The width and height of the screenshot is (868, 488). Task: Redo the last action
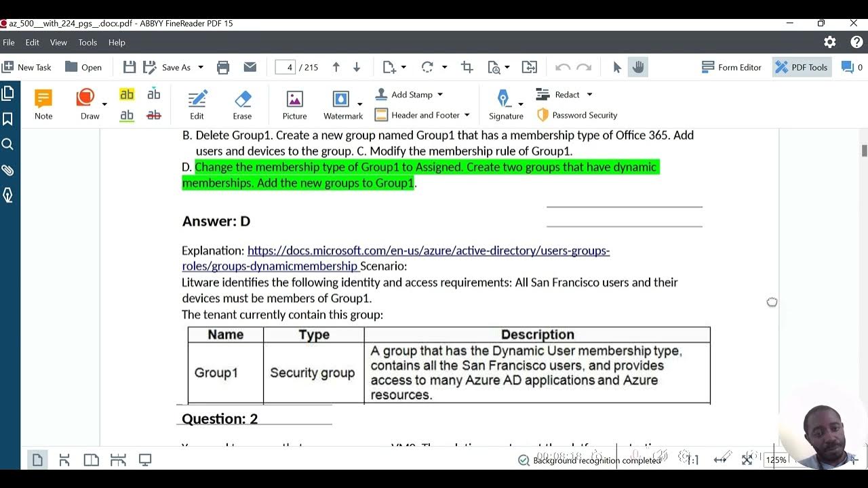click(x=583, y=67)
